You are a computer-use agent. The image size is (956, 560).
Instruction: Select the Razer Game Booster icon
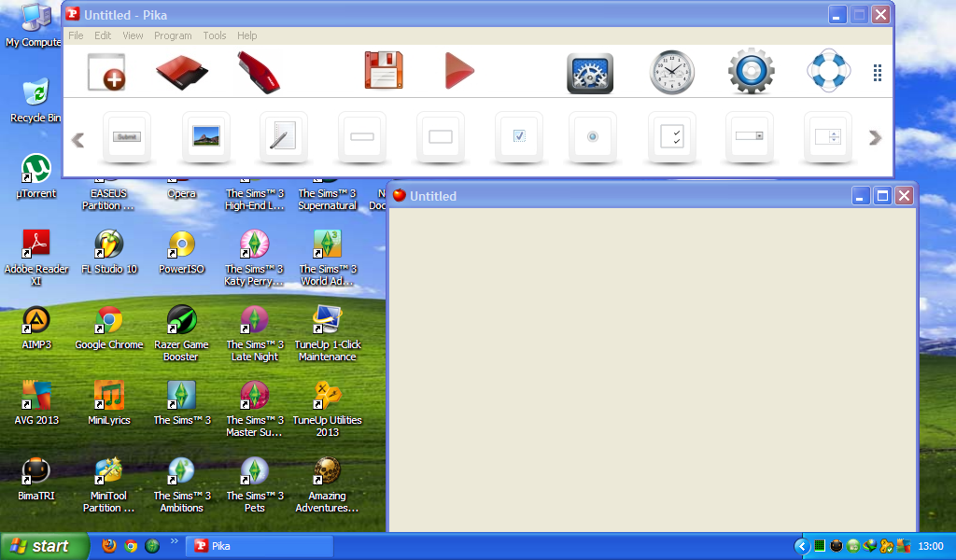[x=181, y=332]
